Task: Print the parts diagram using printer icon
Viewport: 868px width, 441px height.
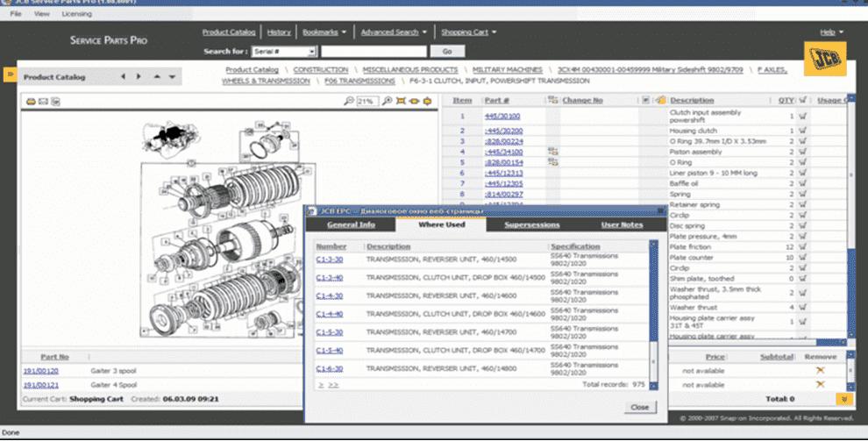Action: [x=31, y=101]
